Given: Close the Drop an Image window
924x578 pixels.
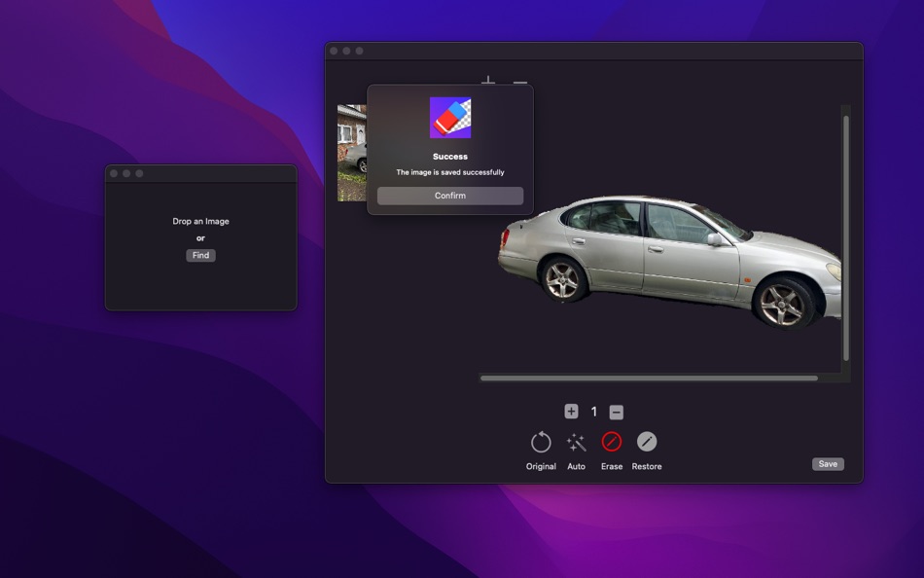Looking at the screenshot, I should [x=114, y=173].
